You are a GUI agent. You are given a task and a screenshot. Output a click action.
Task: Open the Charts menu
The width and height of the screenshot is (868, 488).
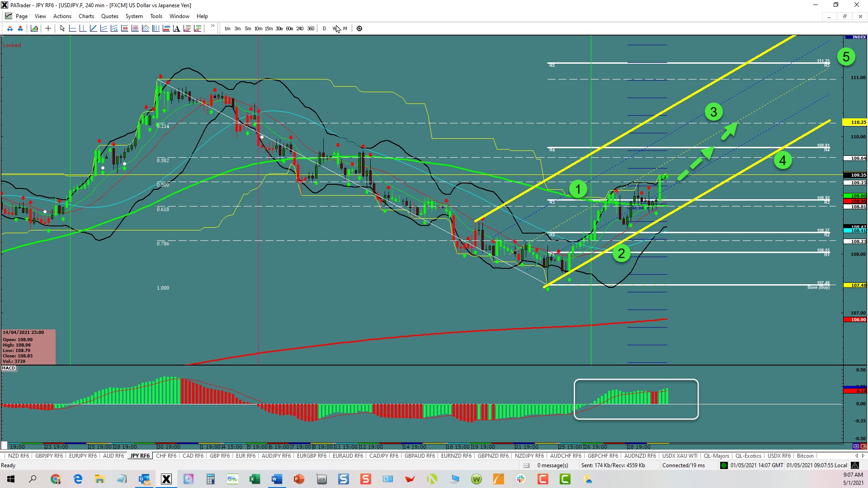pos(86,16)
